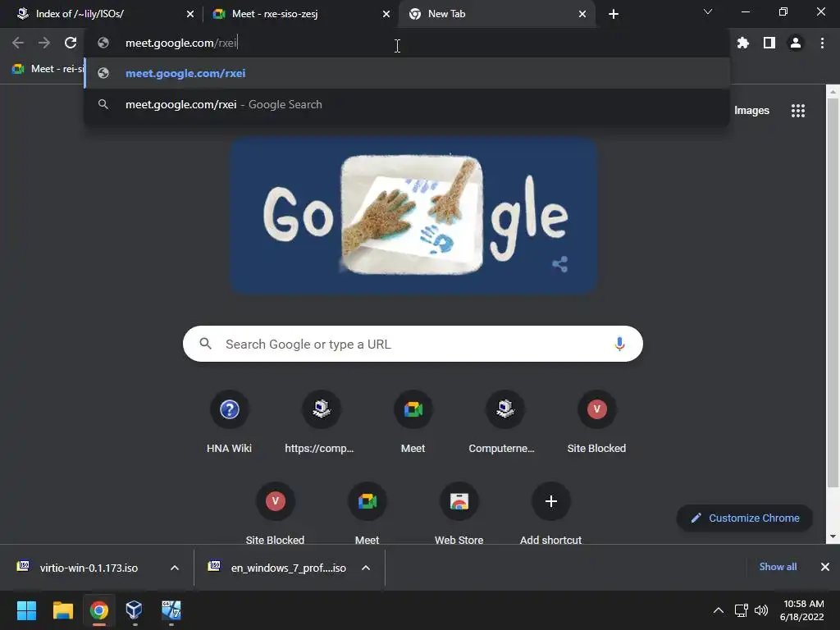Toggle the Chrome side panel
Image resolution: width=840 pixels, height=630 pixels.
[769, 43]
